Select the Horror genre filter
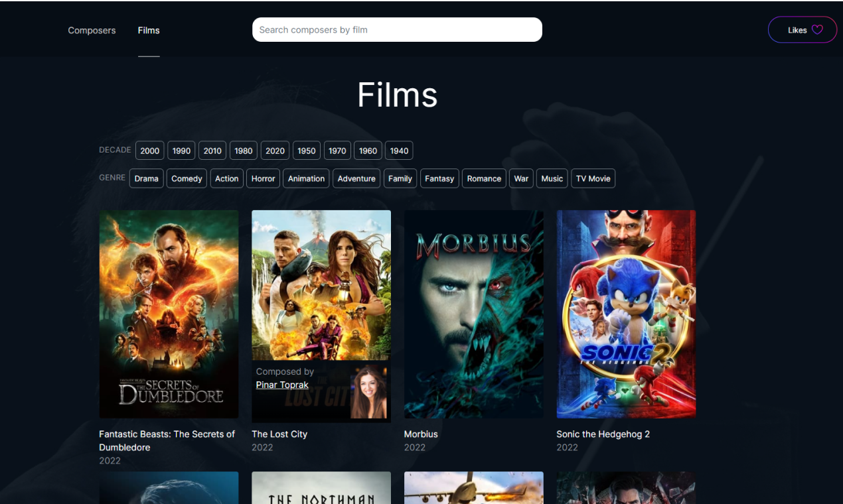The image size is (843, 504). click(x=263, y=178)
